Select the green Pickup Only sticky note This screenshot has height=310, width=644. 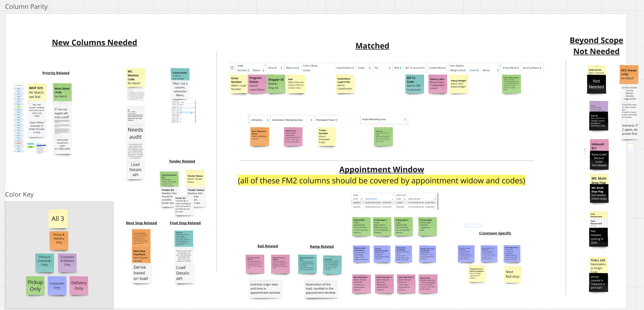coord(35,285)
